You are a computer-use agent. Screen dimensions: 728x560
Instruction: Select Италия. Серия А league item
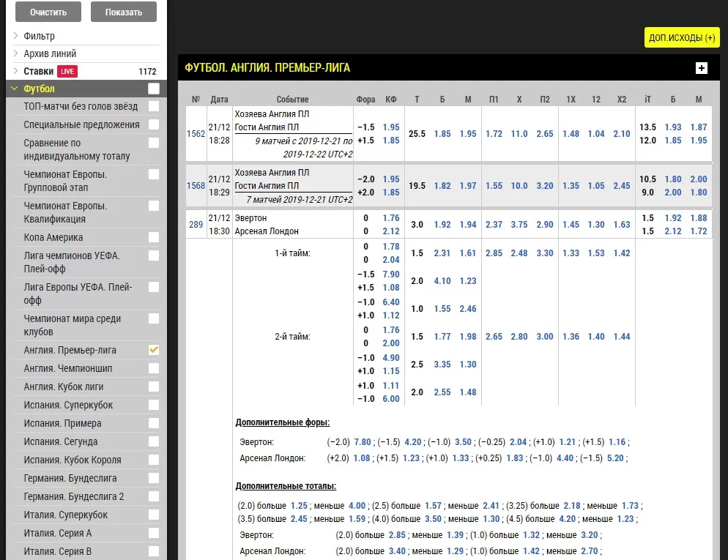point(57,533)
